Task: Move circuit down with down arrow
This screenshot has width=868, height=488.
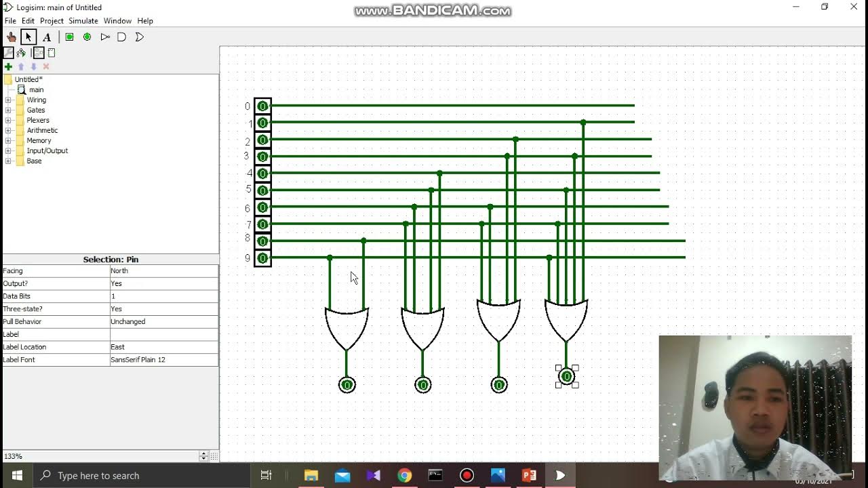Action: pos(33,66)
